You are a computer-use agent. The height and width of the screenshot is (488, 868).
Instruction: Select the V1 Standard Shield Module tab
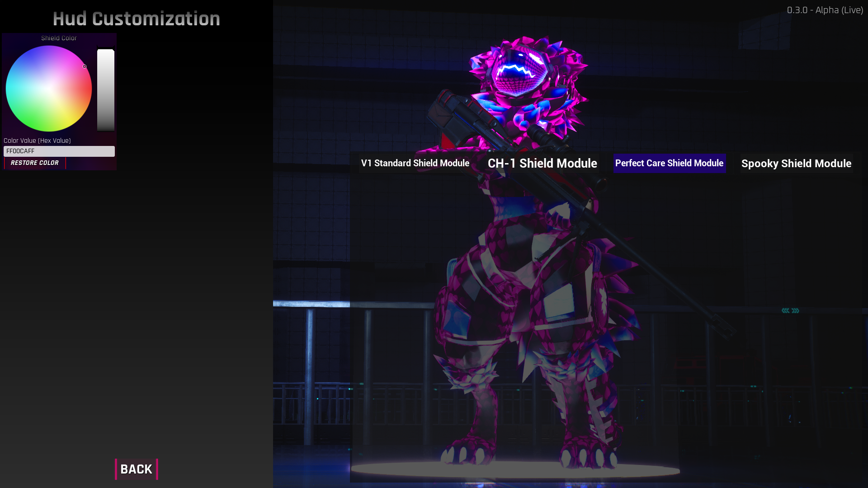[415, 163]
